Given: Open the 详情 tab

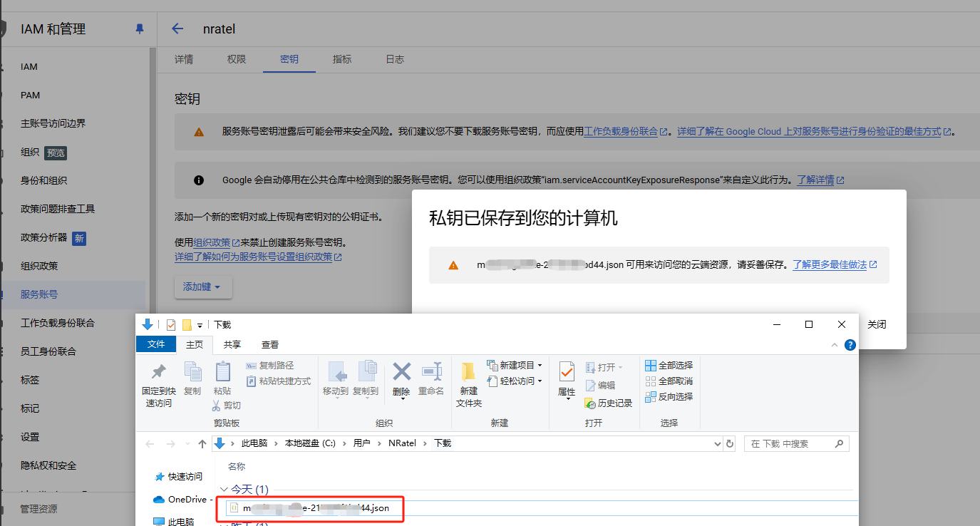Looking at the screenshot, I should tap(184, 59).
